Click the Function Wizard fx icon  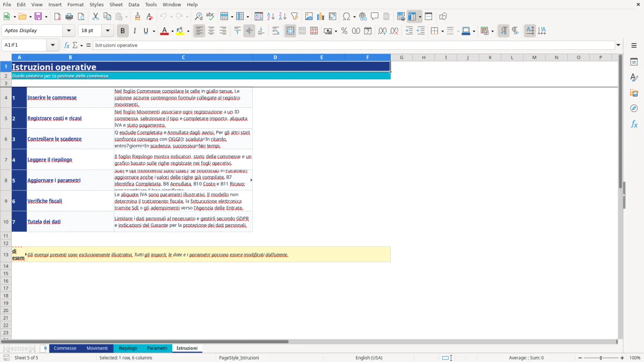67,45
